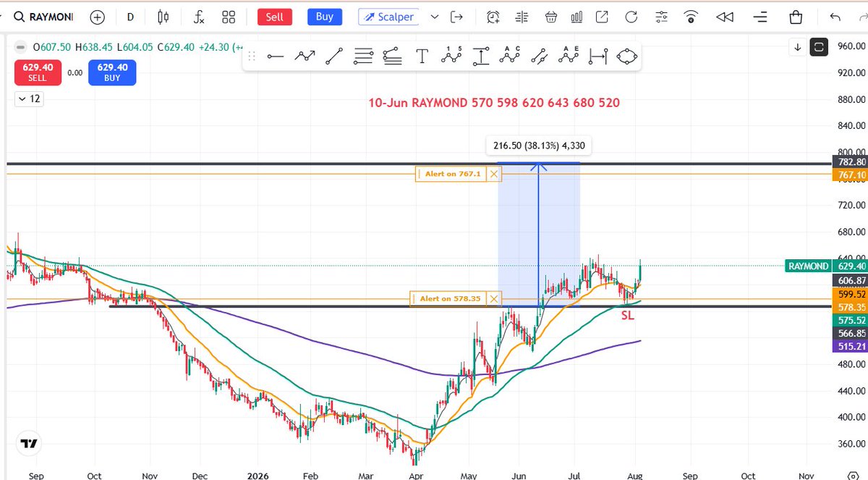Click the wireless broadcast signal icon
Image resolution: width=868 pixels, height=480 pixels.
pos(692,17)
